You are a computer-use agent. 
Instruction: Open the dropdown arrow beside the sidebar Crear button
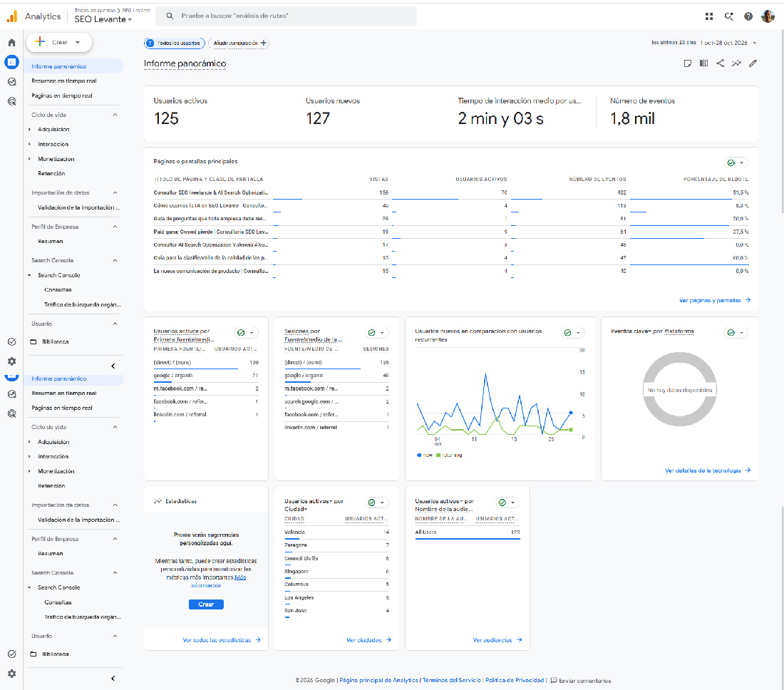(78, 43)
